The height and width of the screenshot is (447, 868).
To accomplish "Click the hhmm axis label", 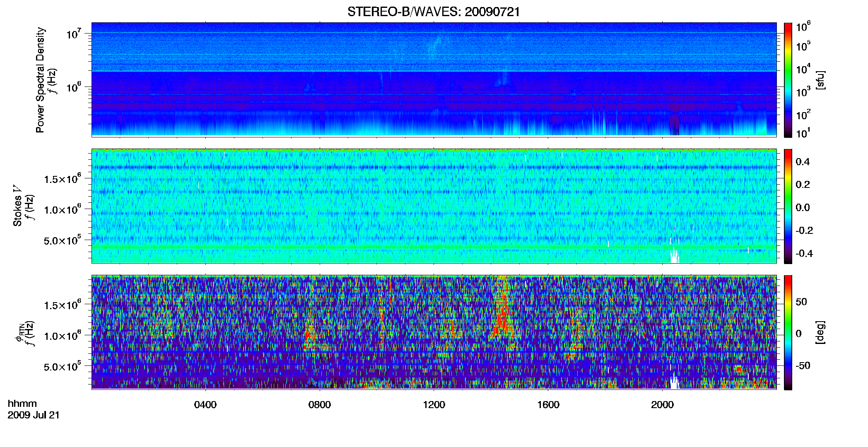I will (22, 404).
